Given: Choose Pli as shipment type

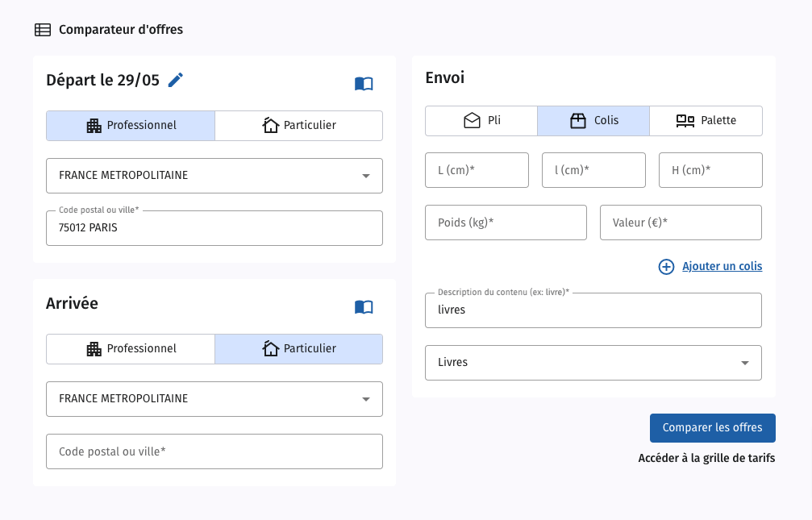Looking at the screenshot, I should (x=481, y=121).
